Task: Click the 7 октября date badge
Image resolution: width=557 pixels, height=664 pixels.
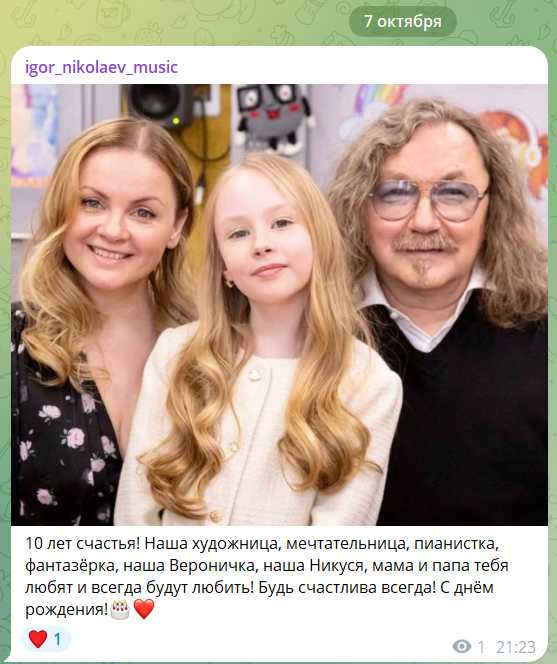Action: coord(402,21)
